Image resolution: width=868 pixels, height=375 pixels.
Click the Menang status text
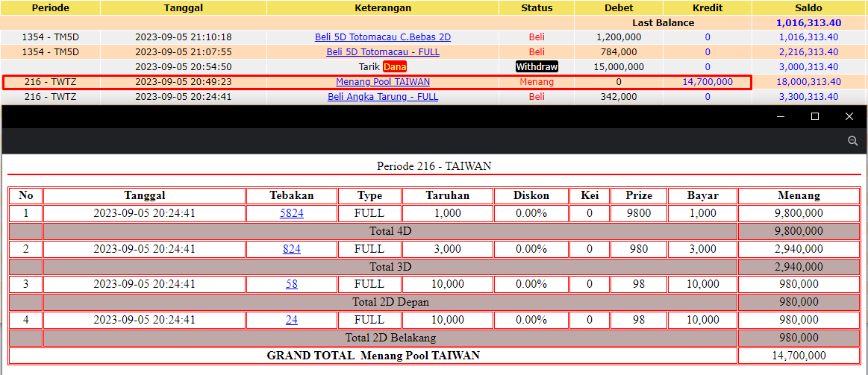tap(537, 82)
